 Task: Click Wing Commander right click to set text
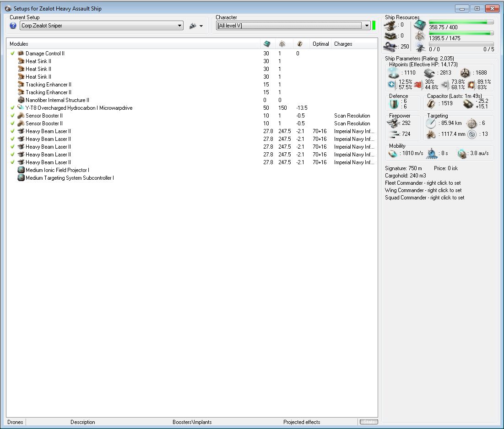[423, 190]
